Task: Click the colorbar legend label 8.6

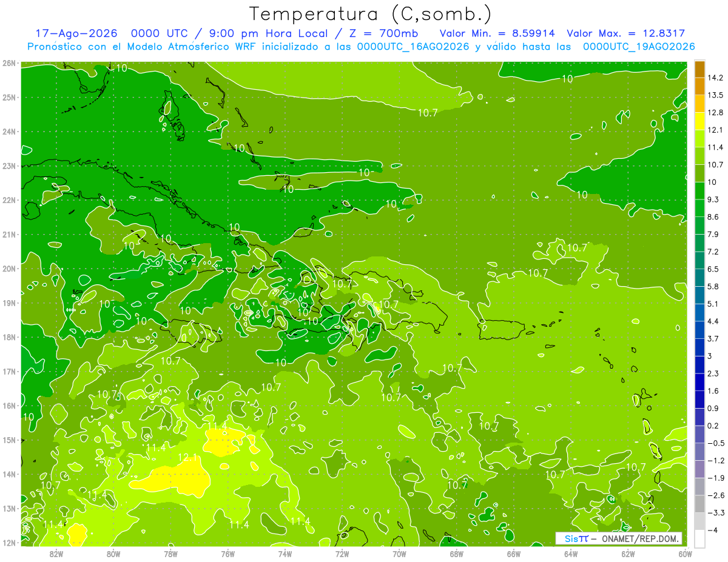Action: pos(714,217)
